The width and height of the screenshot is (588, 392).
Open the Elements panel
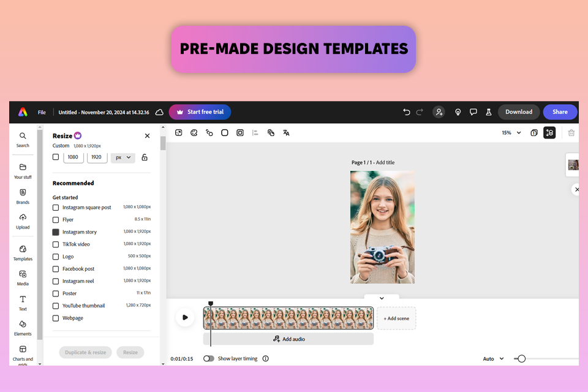23,328
